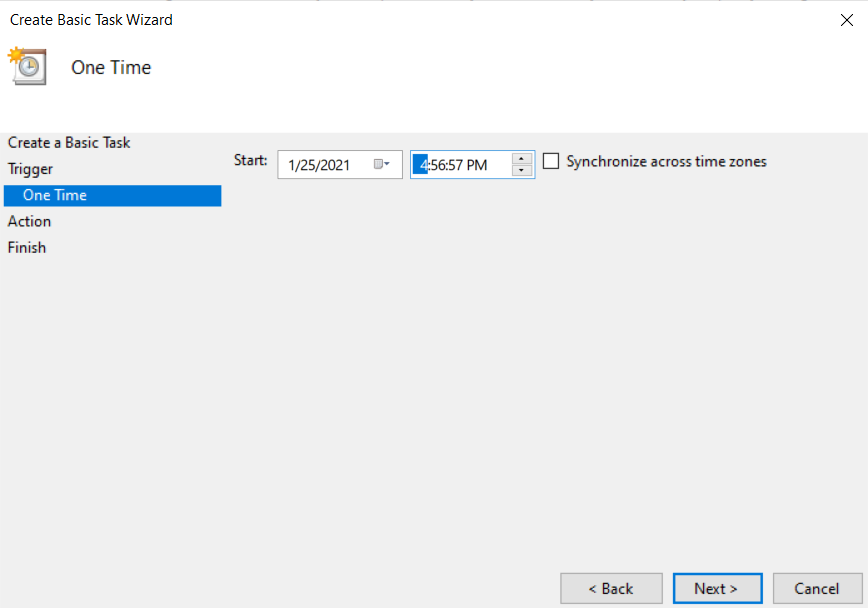Screen dimensions: 868x608
Task: Select the Action step in sidebar
Action: point(29,221)
